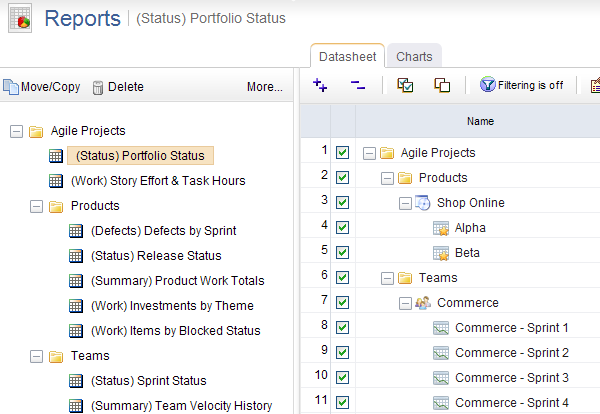
Task: Select the (Status) Release Status report
Action: coord(155,256)
